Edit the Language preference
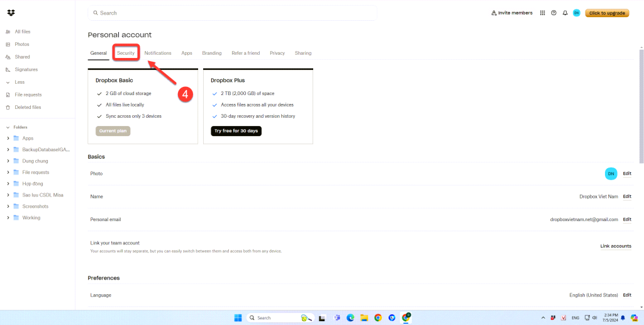 627,295
